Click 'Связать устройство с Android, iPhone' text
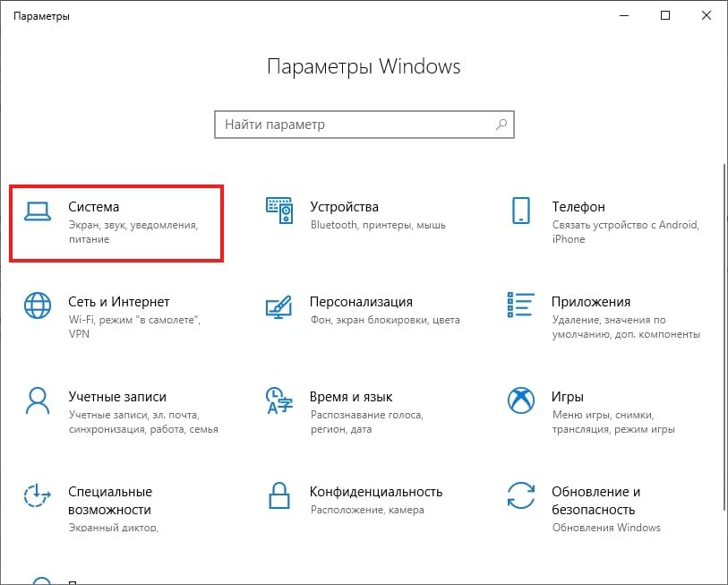 pyautogui.click(x=625, y=232)
